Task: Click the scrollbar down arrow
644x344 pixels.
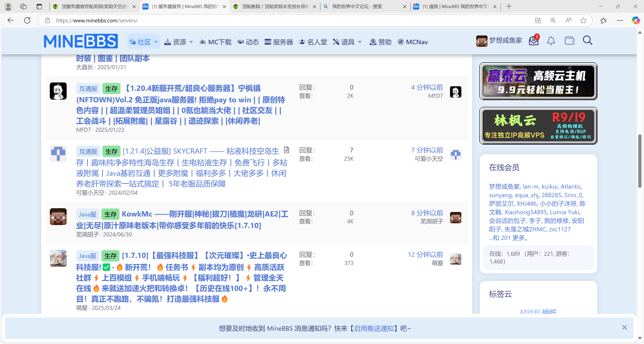Action: pos(640,338)
